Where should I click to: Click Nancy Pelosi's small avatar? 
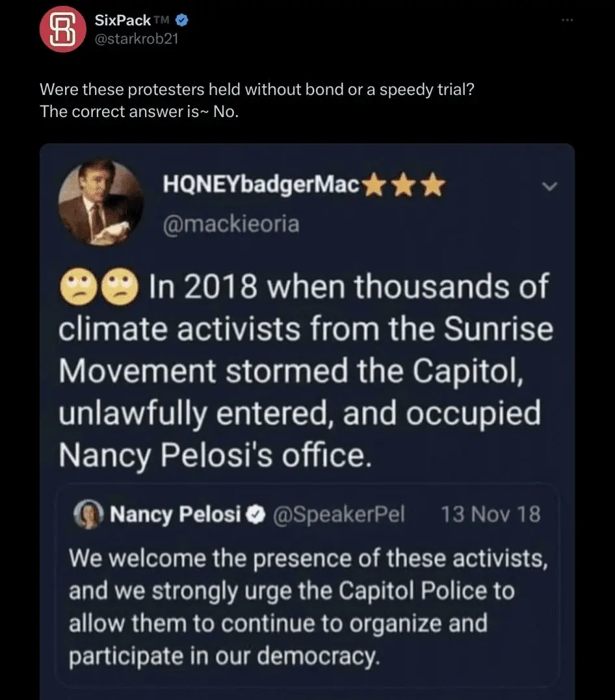point(88,515)
